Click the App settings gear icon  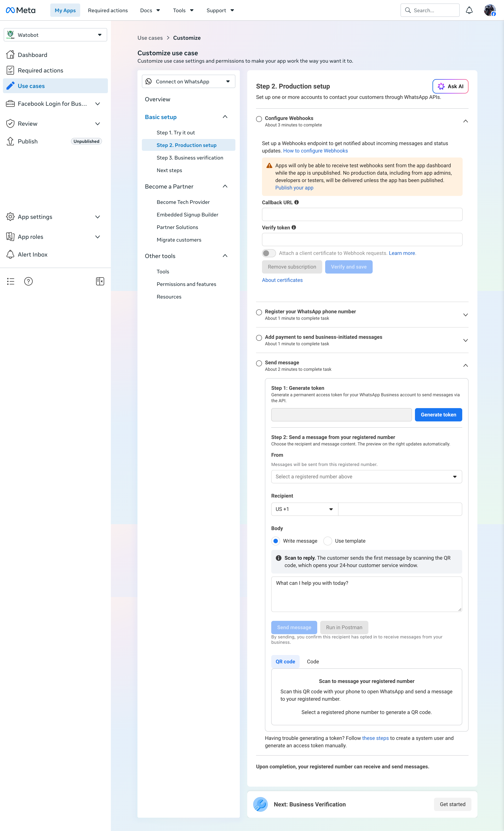(x=11, y=217)
